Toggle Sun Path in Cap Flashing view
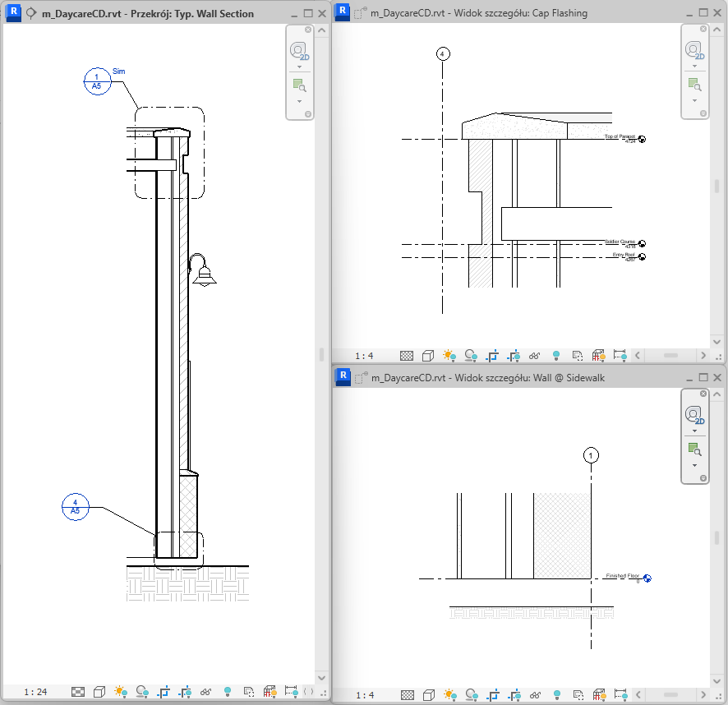 point(449,356)
